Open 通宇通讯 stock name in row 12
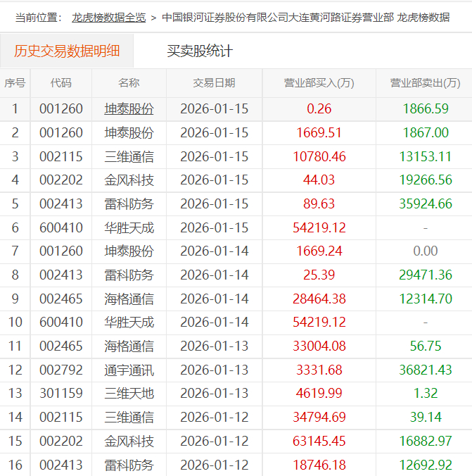 pyautogui.click(x=129, y=370)
